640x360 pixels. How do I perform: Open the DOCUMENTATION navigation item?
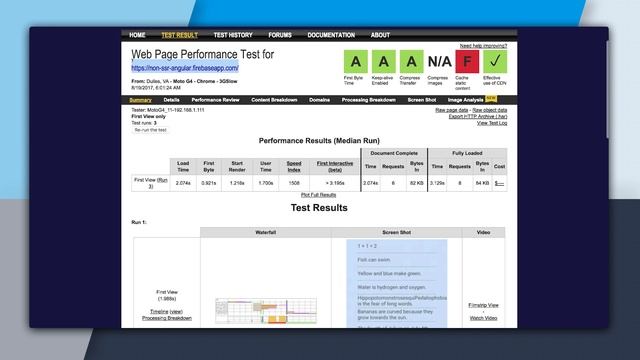click(x=331, y=35)
